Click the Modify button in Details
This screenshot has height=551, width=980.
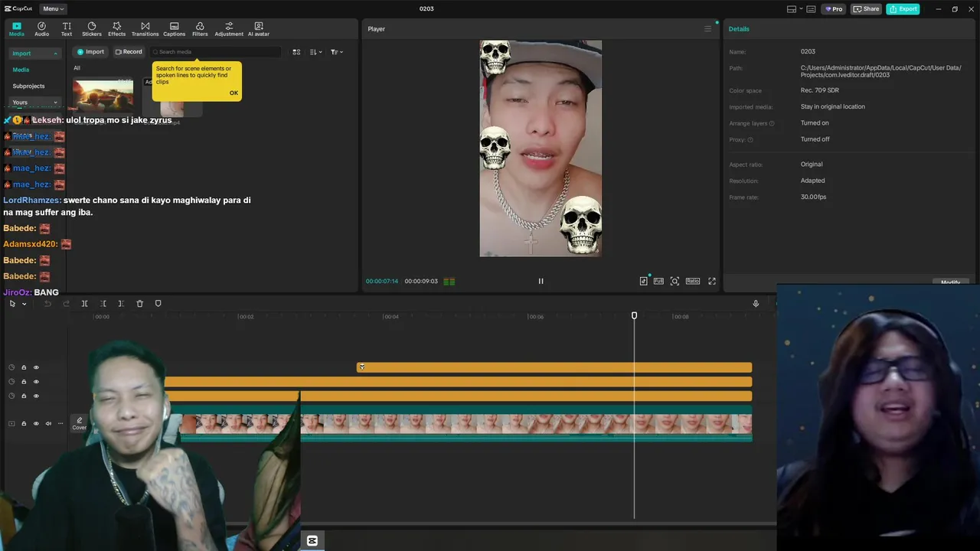click(950, 283)
